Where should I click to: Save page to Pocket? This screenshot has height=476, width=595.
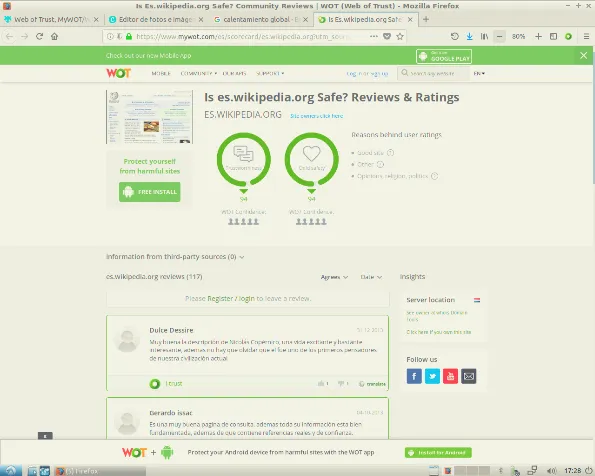tap(387, 36)
